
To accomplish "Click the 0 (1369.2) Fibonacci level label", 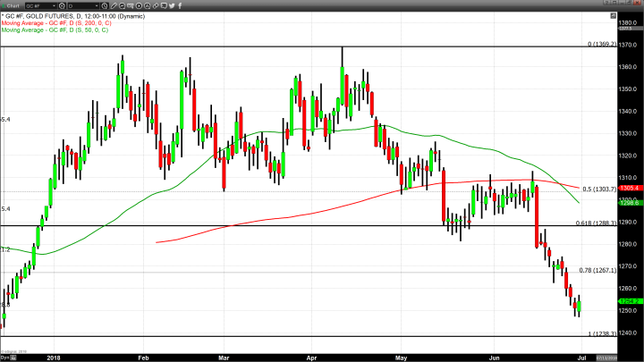I will (x=602, y=44).
